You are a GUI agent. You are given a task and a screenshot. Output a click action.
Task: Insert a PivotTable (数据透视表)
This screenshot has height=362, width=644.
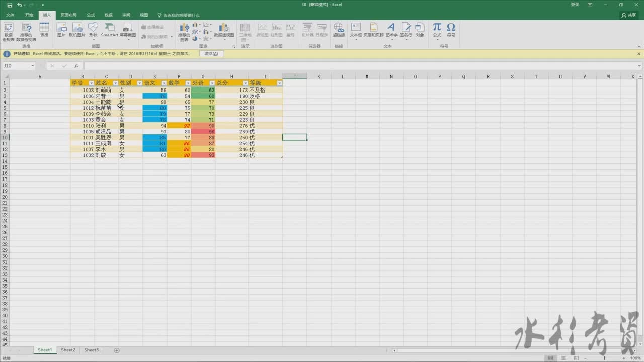[x=9, y=32]
